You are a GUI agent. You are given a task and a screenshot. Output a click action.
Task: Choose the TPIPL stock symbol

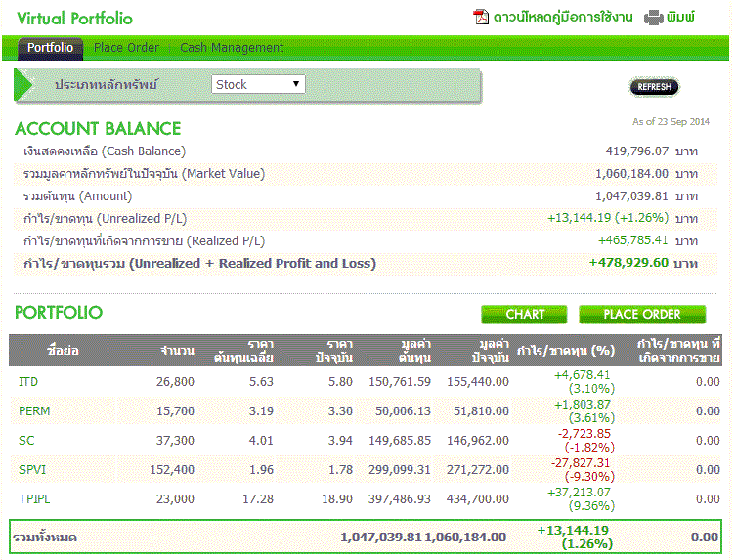[x=35, y=498]
